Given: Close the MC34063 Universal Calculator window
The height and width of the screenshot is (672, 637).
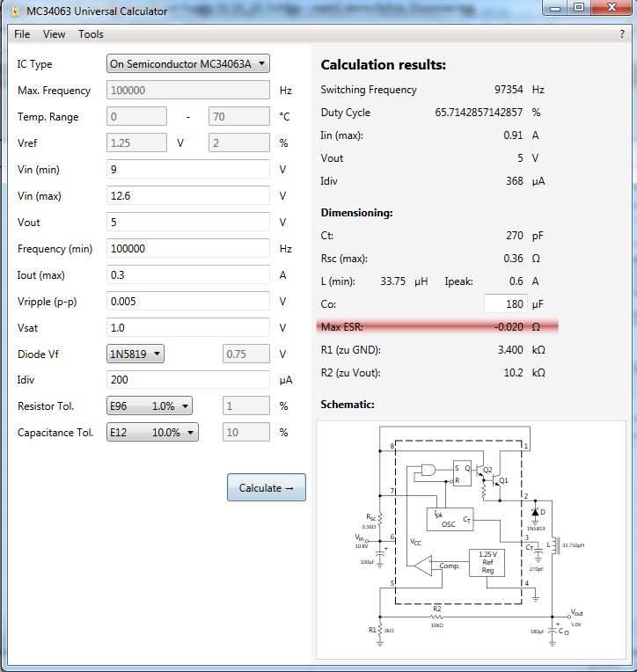Looking at the screenshot, I should click(611, 7).
